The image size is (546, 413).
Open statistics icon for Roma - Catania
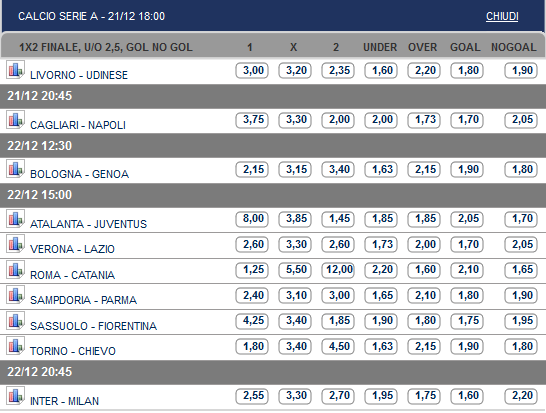tap(15, 269)
